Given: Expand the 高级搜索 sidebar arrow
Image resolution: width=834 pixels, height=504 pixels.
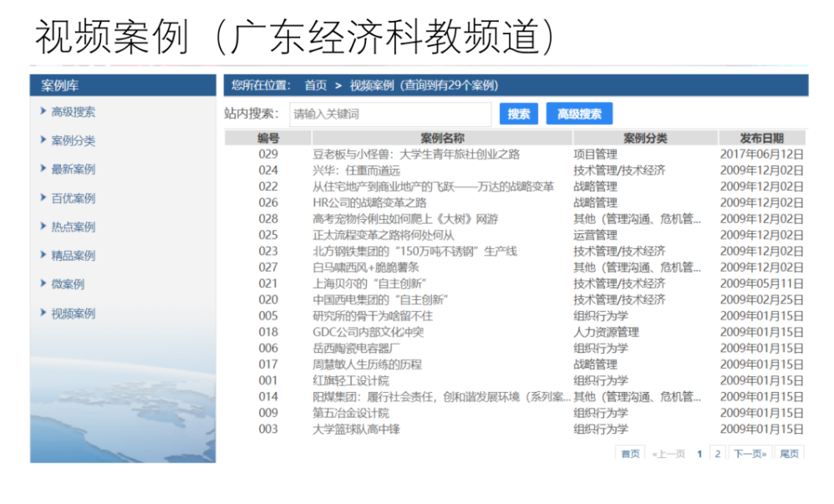Looking at the screenshot, I should coord(43,110).
